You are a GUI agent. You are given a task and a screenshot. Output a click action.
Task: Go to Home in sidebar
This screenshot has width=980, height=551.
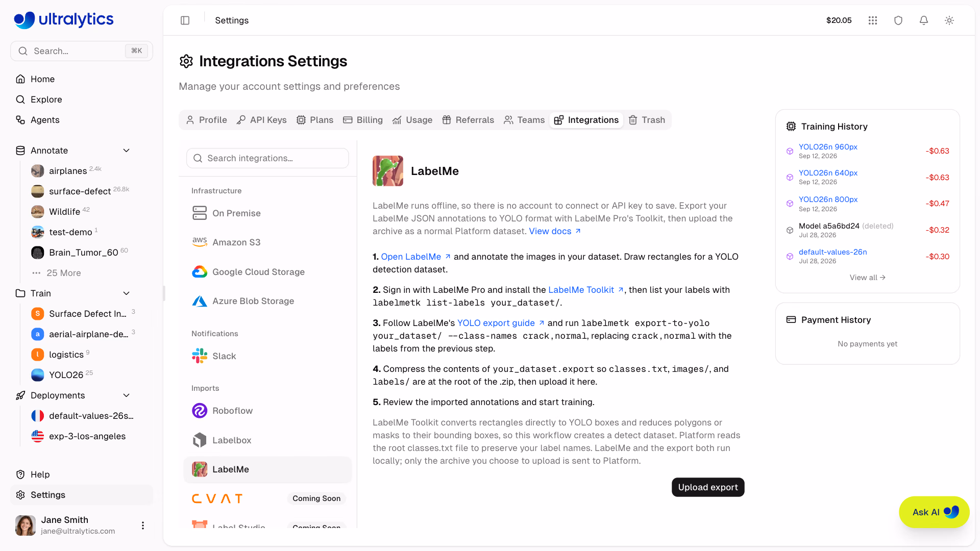[82, 79]
